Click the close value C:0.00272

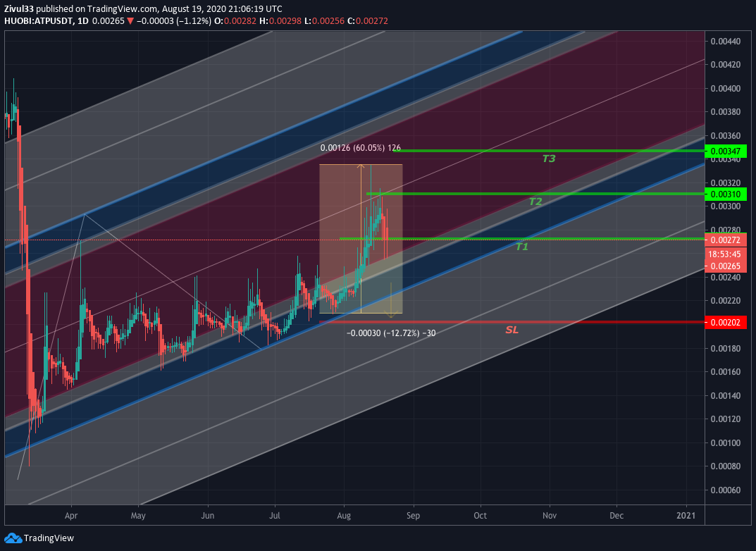click(367, 21)
